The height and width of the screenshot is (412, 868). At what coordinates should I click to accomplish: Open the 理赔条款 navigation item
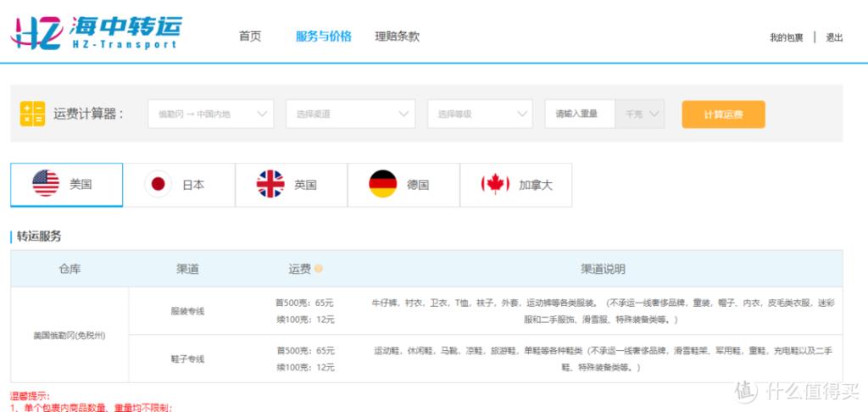398,36
